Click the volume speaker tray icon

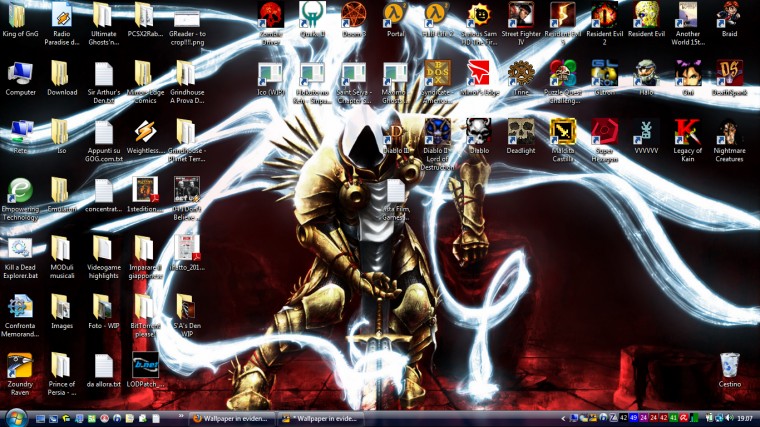tap(730, 418)
